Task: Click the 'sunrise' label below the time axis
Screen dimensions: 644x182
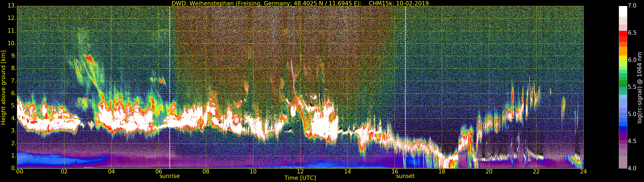Action: coord(170,176)
